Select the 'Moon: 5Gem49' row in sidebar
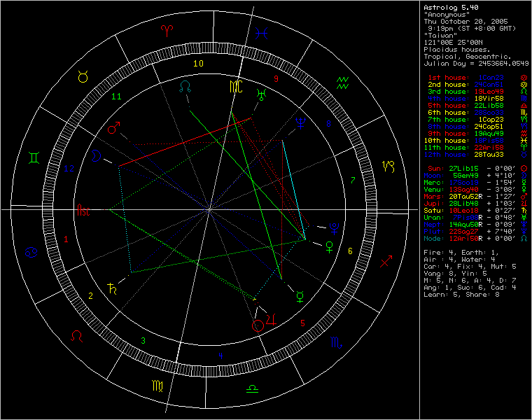The height and width of the screenshot is (420, 532). tap(476, 176)
